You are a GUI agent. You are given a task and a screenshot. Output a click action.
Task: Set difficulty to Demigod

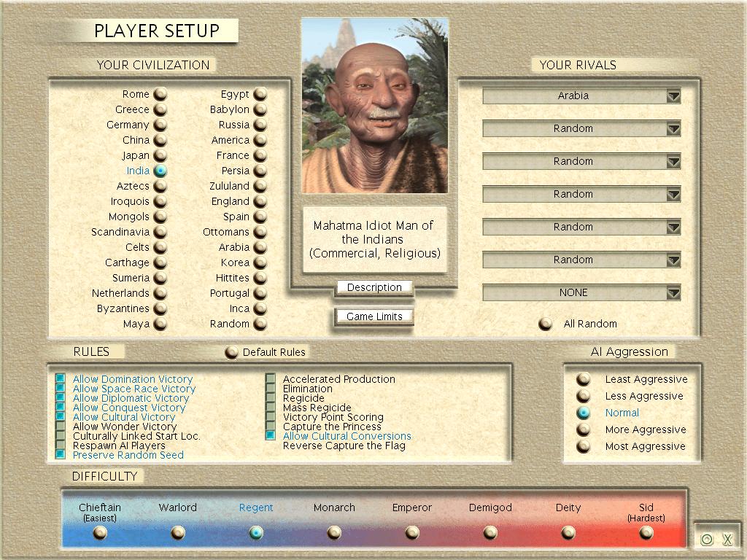tap(490, 532)
